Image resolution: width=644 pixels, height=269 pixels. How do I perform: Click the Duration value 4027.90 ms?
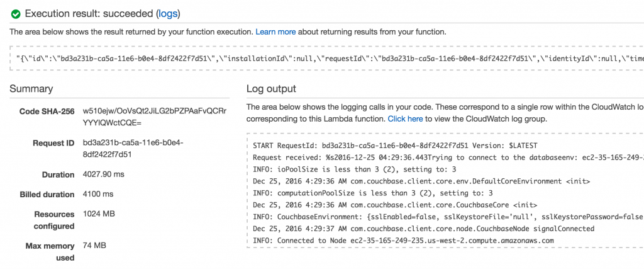[x=103, y=175]
